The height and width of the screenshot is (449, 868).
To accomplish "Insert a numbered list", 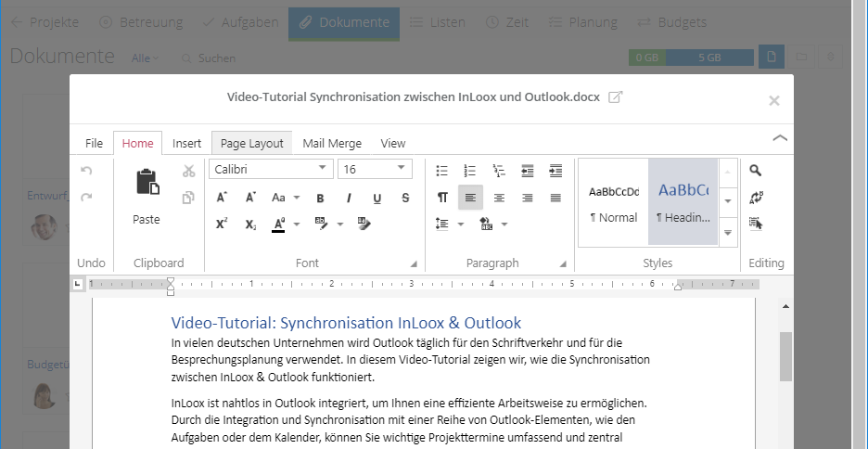I will tap(469, 171).
